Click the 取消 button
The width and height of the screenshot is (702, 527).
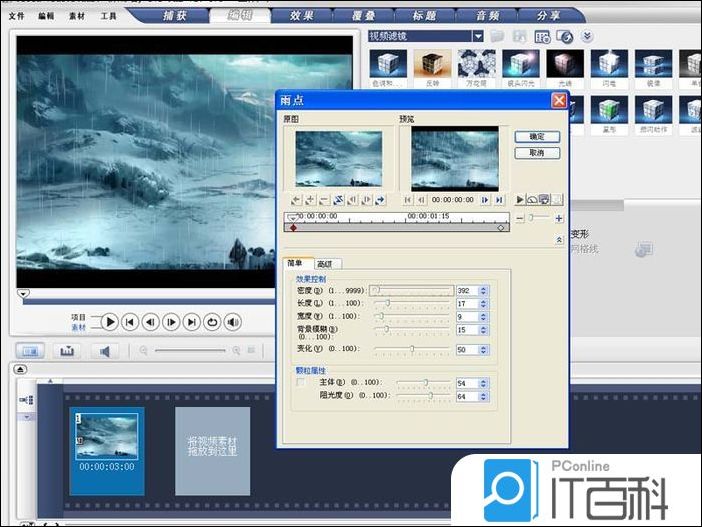coord(537,153)
